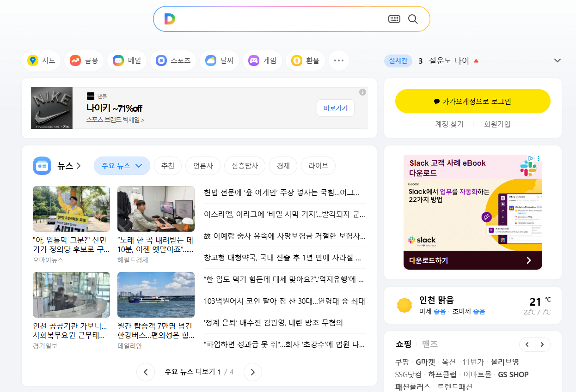
Task: Open the music producer desk thumbnail
Action: pos(156,209)
